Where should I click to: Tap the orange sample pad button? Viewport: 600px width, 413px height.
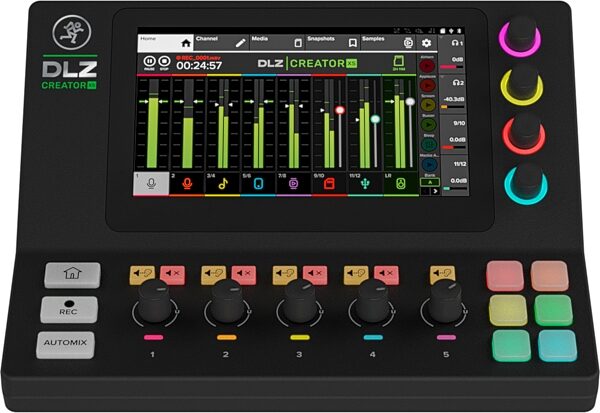click(549, 276)
